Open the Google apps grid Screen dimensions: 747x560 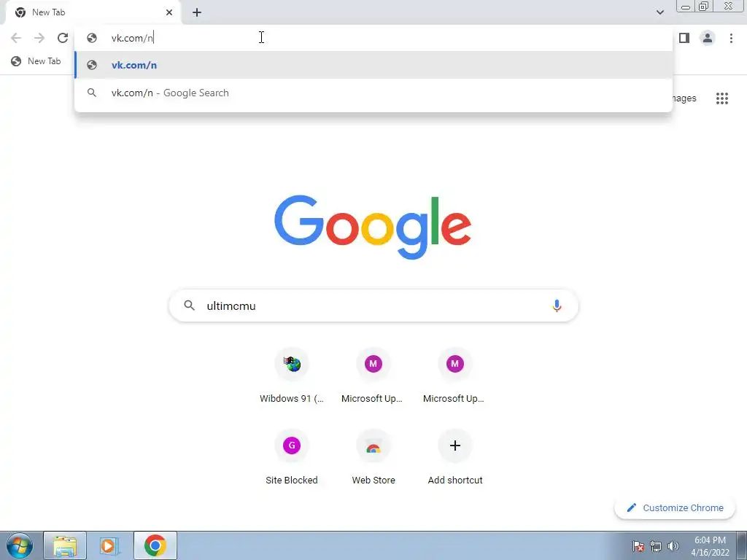721,98
